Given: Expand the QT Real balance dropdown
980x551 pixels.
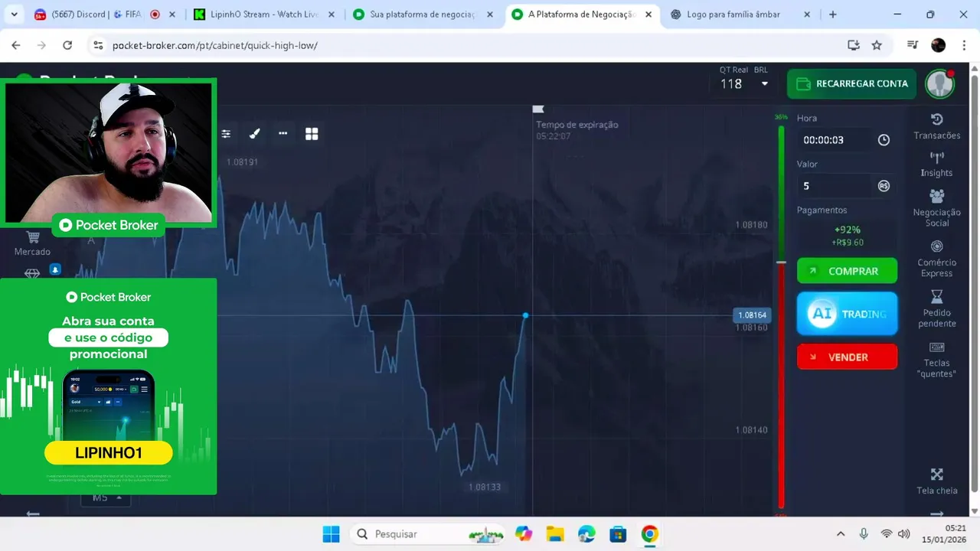Looking at the screenshot, I should [764, 84].
